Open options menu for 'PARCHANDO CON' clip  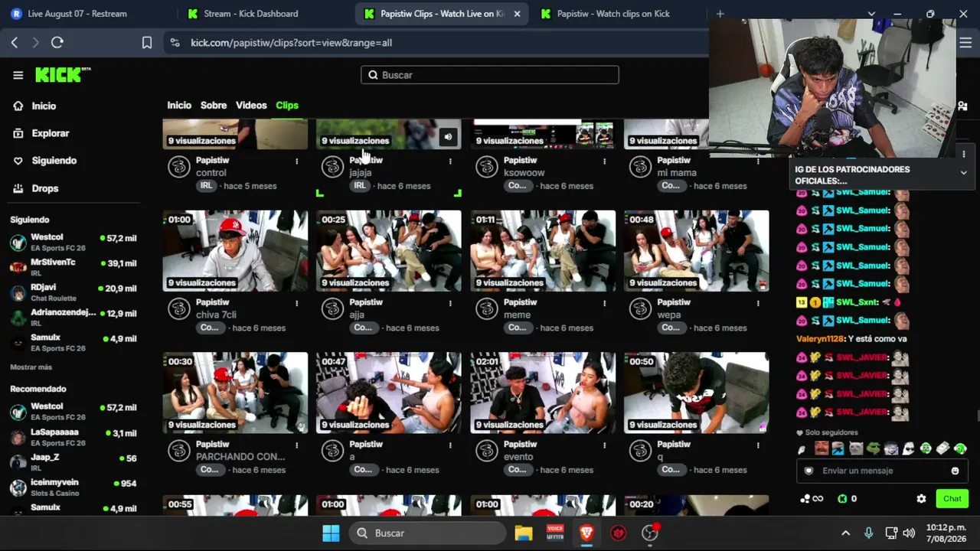297,445
